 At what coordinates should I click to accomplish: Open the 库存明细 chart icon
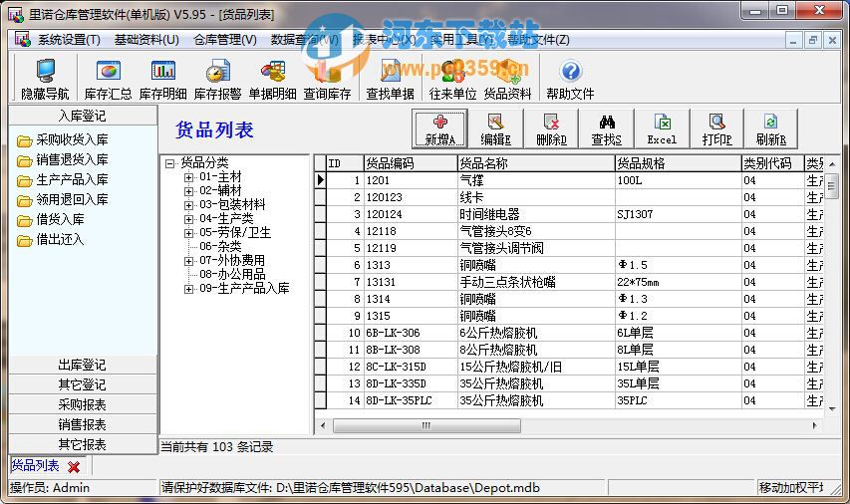(x=162, y=79)
